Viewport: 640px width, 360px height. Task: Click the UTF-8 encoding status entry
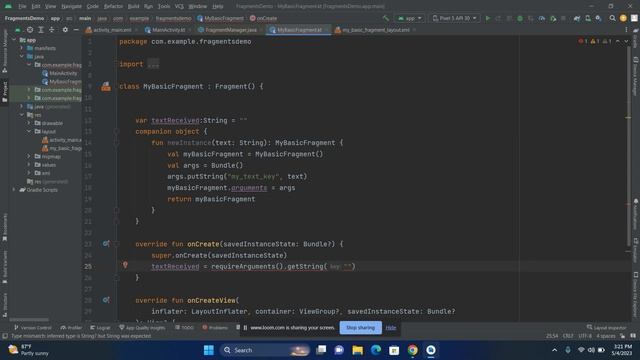[x=584, y=336]
